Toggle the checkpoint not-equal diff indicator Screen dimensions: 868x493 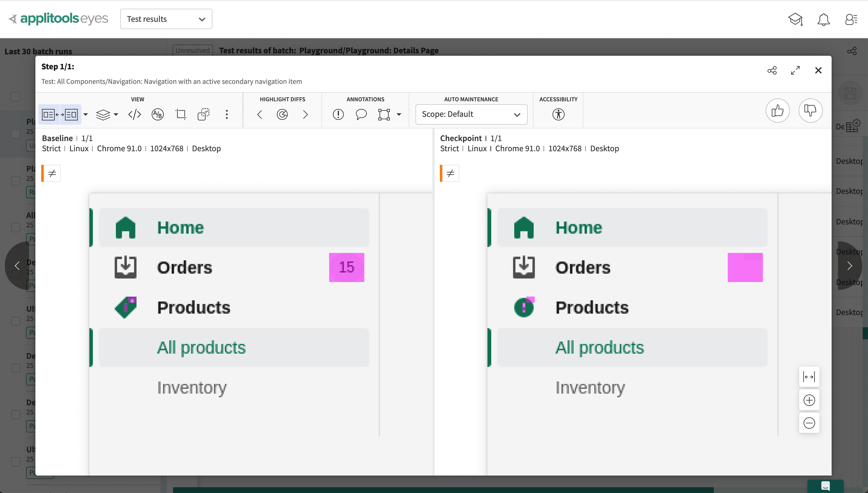tap(450, 173)
